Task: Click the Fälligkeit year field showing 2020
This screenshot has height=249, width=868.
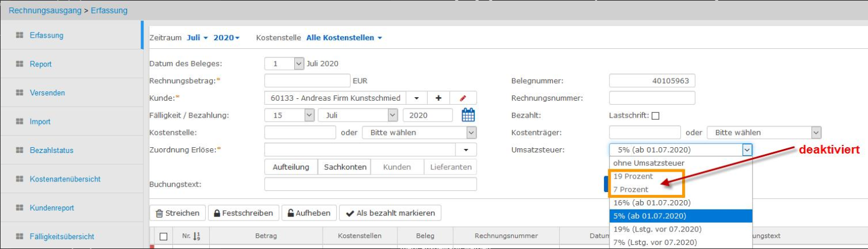Action: coord(428,115)
